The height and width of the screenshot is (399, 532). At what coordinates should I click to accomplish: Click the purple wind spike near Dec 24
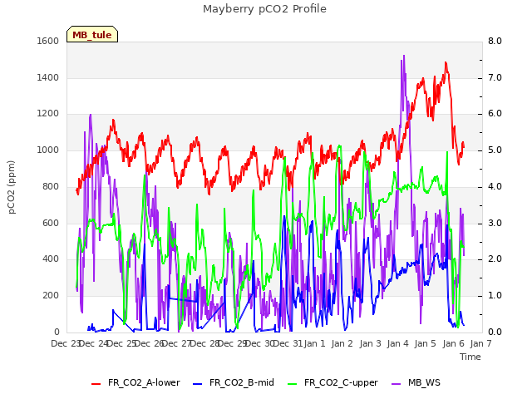[x=91, y=116]
